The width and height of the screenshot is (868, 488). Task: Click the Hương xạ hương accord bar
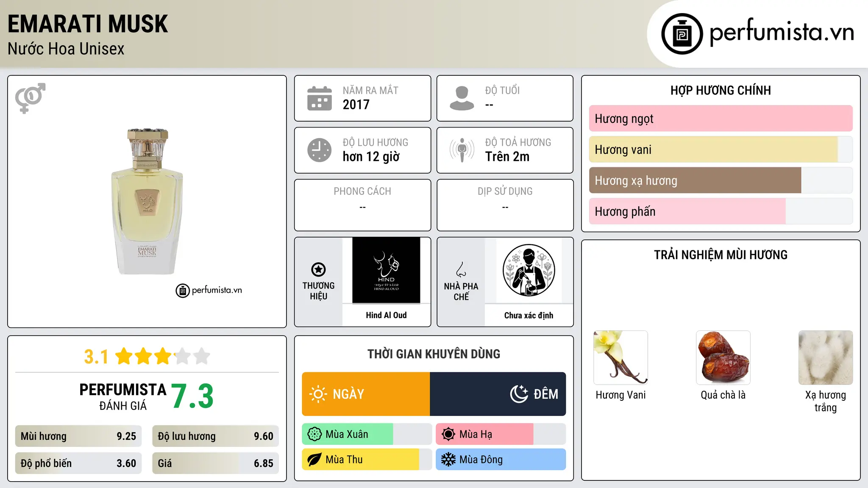721,180
